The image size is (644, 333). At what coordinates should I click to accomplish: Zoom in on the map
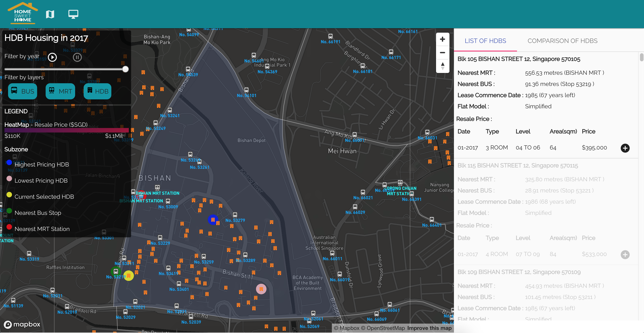point(442,39)
